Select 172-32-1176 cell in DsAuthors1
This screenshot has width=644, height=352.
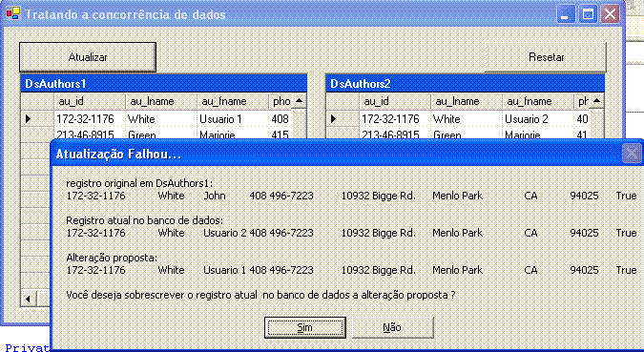(x=90, y=118)
